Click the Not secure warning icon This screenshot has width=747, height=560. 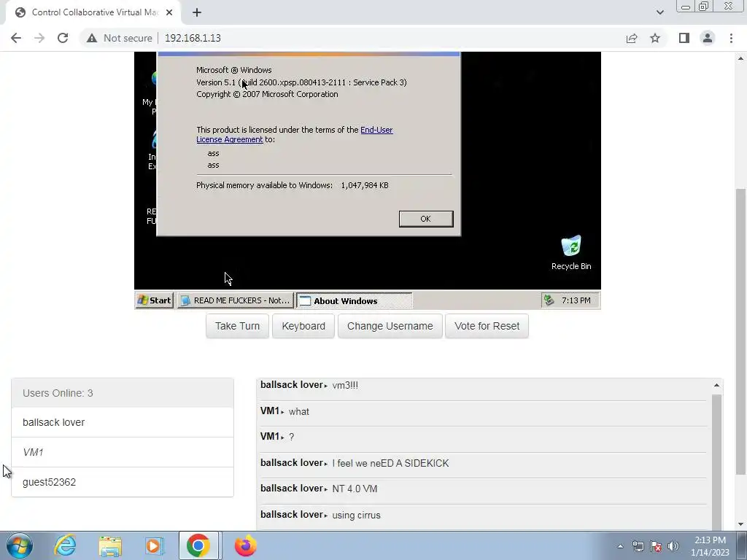coord(92,38)
